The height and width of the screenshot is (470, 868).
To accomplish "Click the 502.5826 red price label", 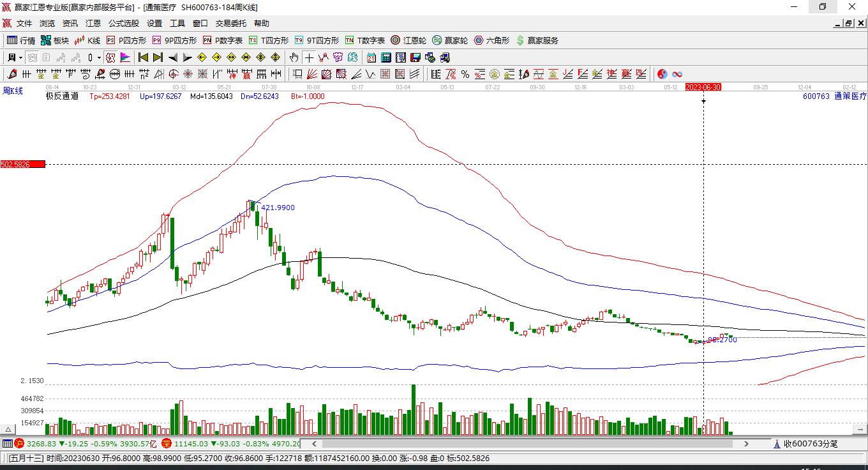I will (x=23, y=165).
